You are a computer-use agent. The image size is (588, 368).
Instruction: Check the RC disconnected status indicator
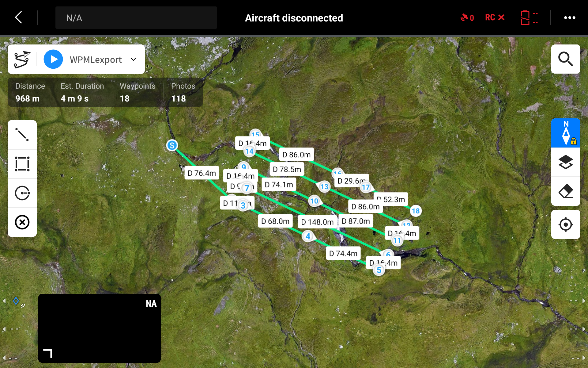click(x=495, y=17)
